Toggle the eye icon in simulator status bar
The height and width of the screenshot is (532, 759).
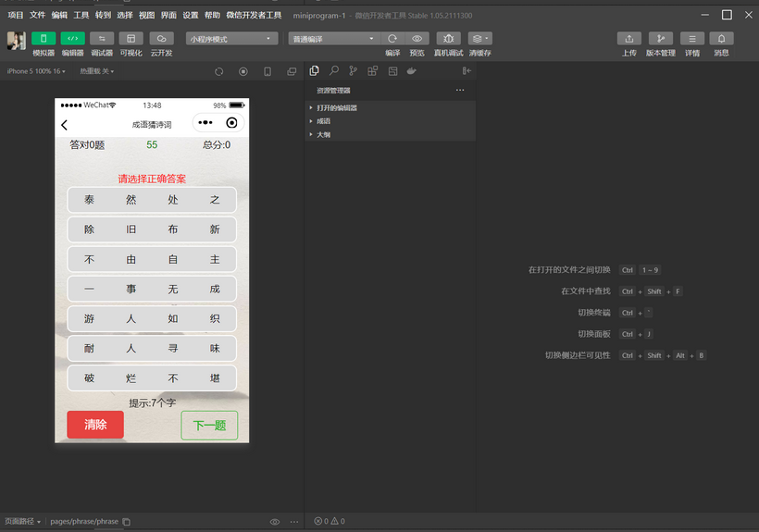click(275, 522)
